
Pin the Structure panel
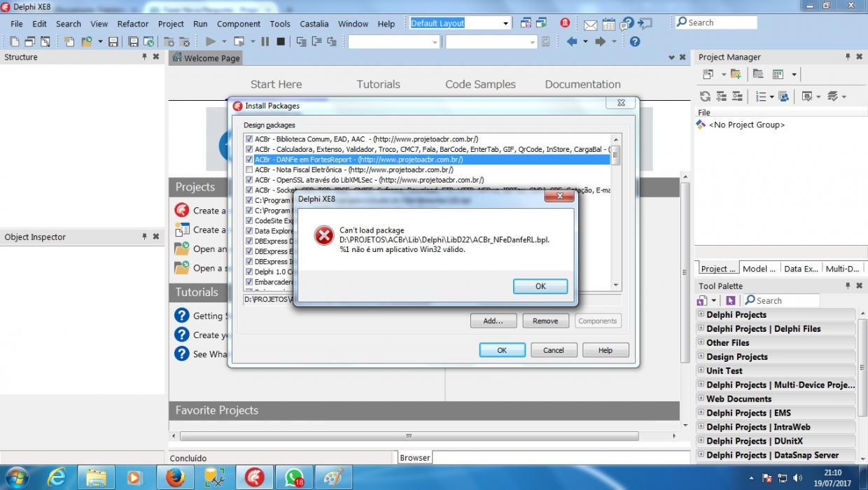point(145,57)
